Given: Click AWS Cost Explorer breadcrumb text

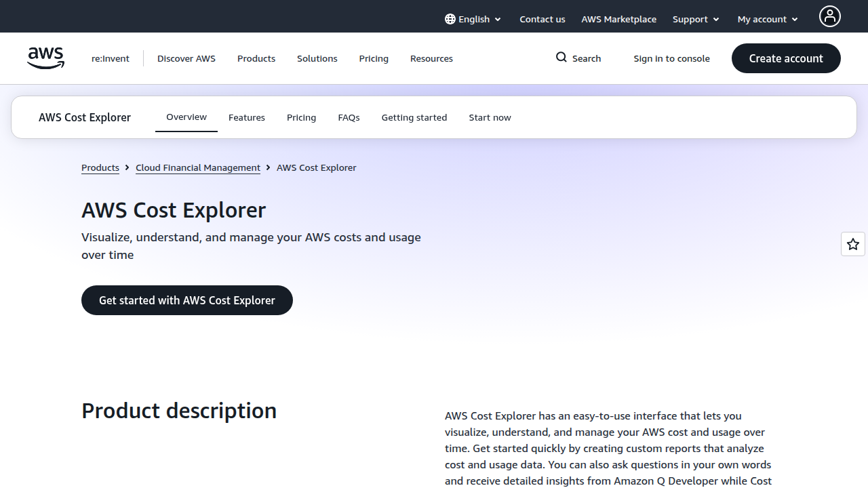Looking at the screenshot, I should (317, 167).
